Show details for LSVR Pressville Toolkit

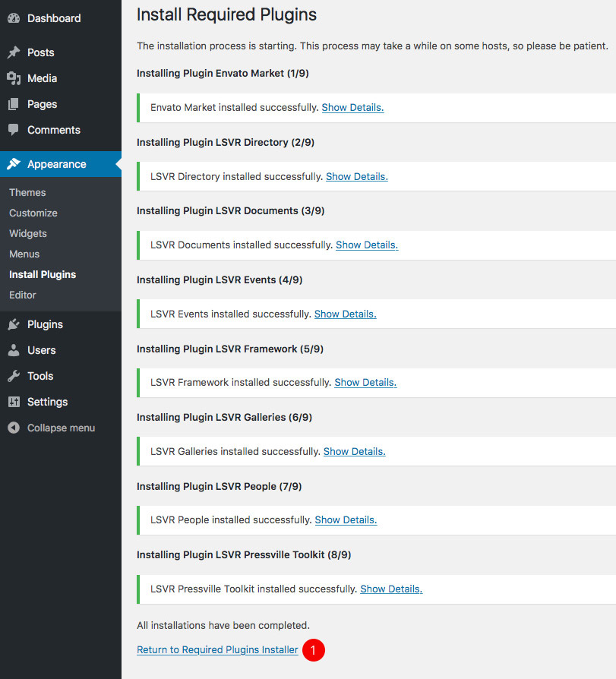[390, 589]
